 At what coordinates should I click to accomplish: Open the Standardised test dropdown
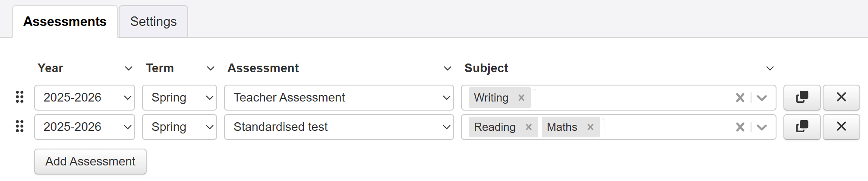(338, 127)
